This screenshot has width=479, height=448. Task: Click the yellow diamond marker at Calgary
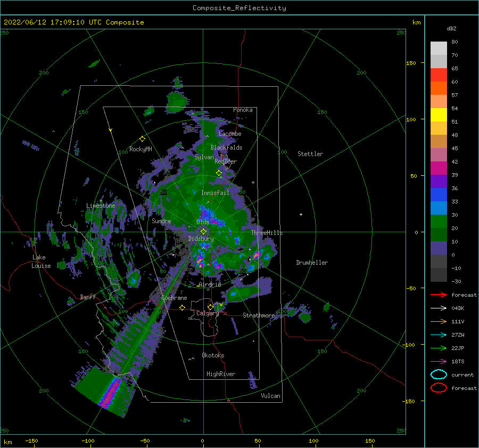(x=210, y=307)
